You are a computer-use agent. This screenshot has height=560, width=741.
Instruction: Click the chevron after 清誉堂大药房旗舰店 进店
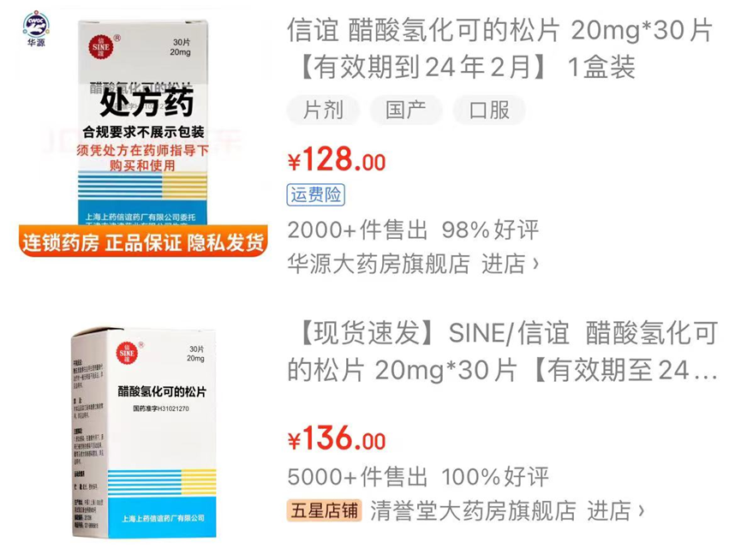coord(641,510)
